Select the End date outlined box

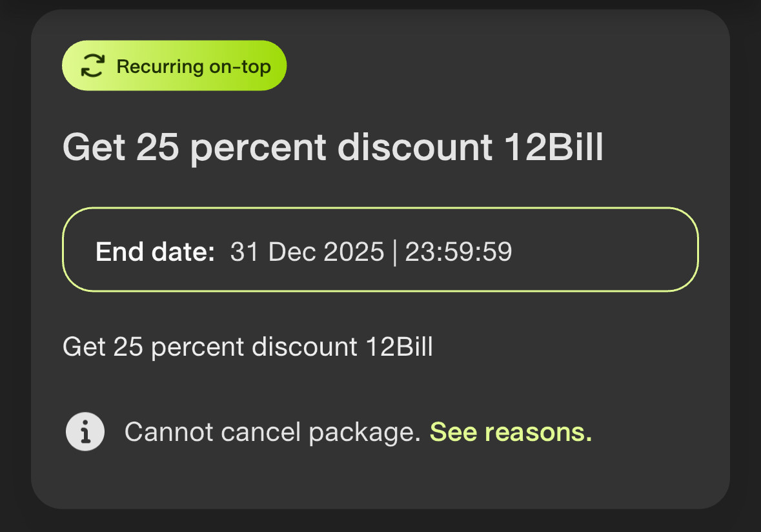coord(381,249)
